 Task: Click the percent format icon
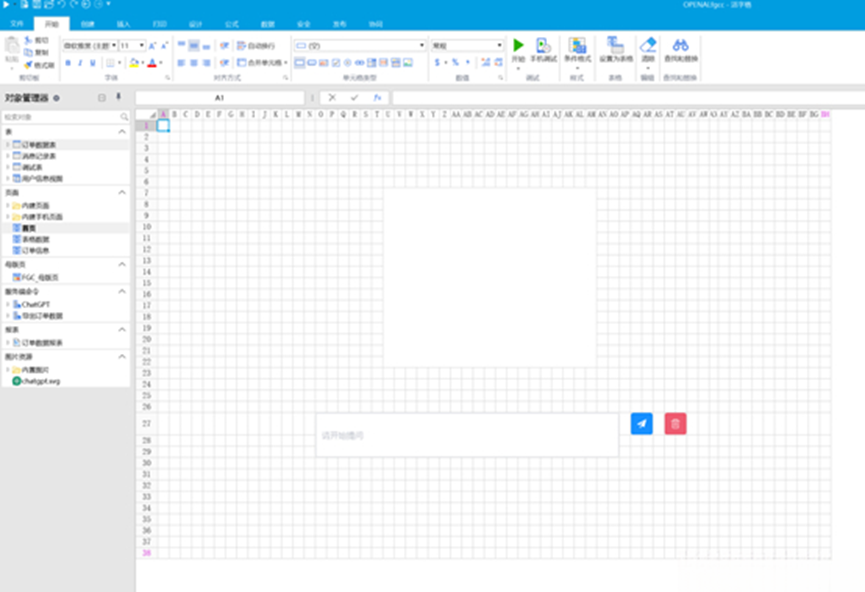pyautogui.click(x=455, y=62)
